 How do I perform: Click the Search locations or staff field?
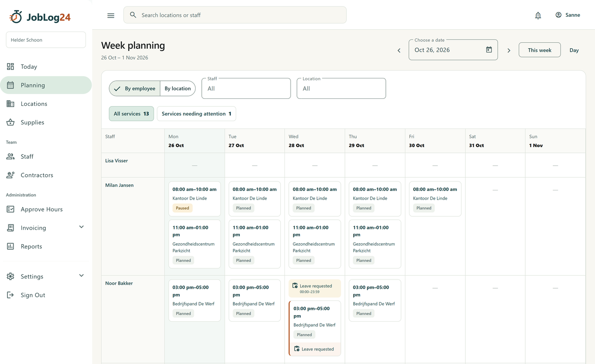pyautogui.click(x=235, y=15)
